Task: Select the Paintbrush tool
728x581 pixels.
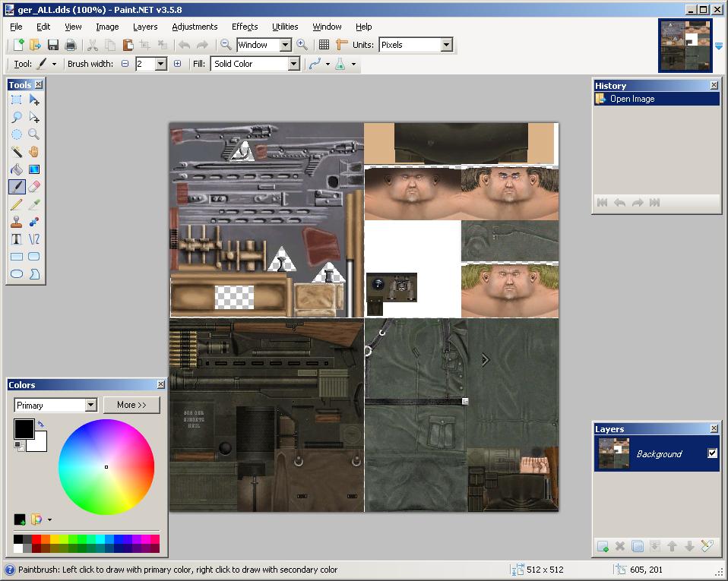Action: click(16, 187)
